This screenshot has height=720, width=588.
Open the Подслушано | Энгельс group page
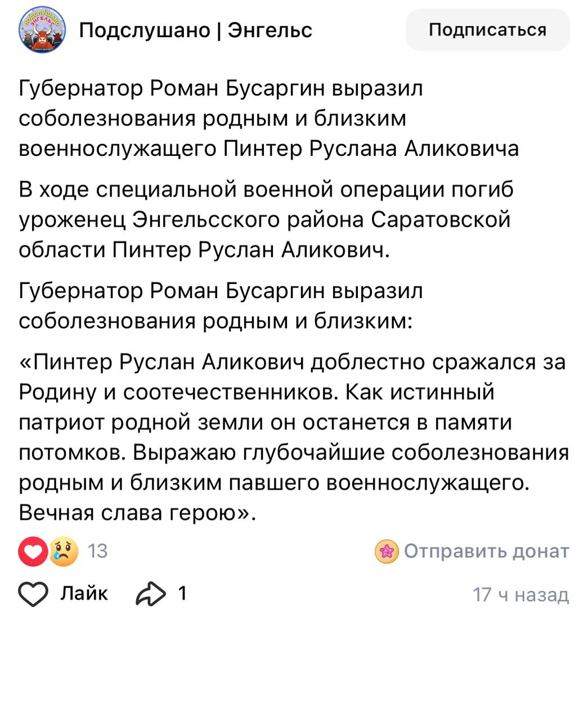click(x=195, y=30)
